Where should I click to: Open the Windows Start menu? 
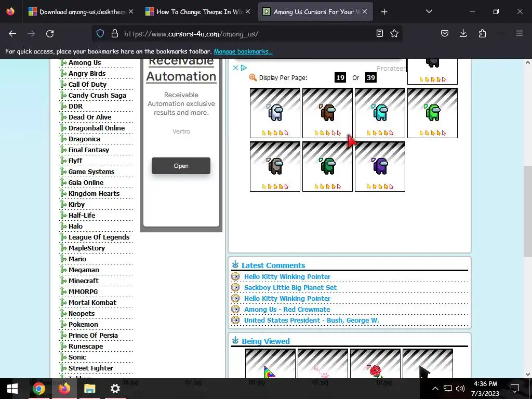12,389
